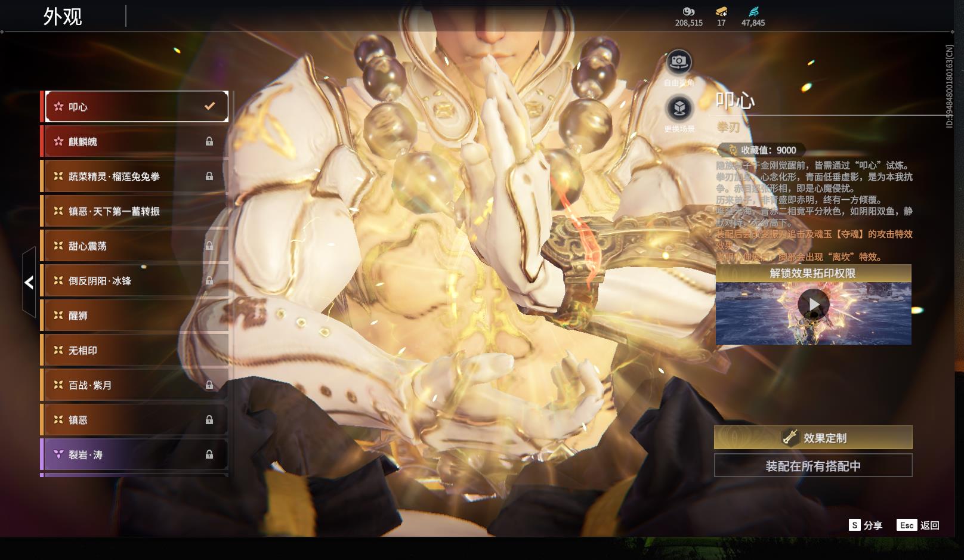Viewport: 964px width, 560px height.
Task: Click the blue feather currency icon
Action: [753, 11]
